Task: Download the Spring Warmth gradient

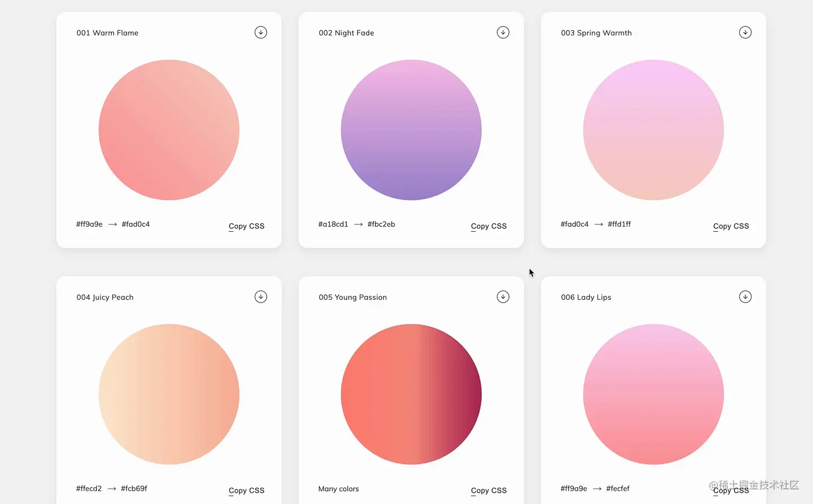Action: 745,32
